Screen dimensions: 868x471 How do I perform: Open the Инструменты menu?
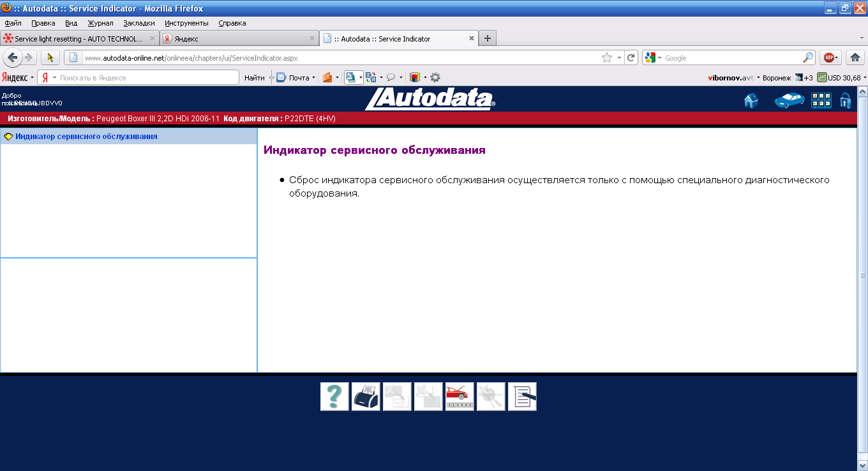pos(186,23)
